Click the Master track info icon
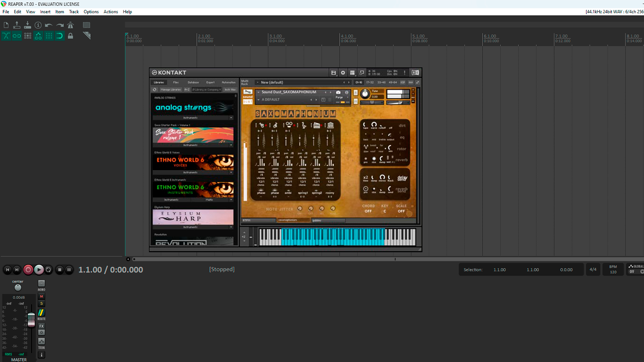Viewport: 644px width, 362px height. click(41, 354)
